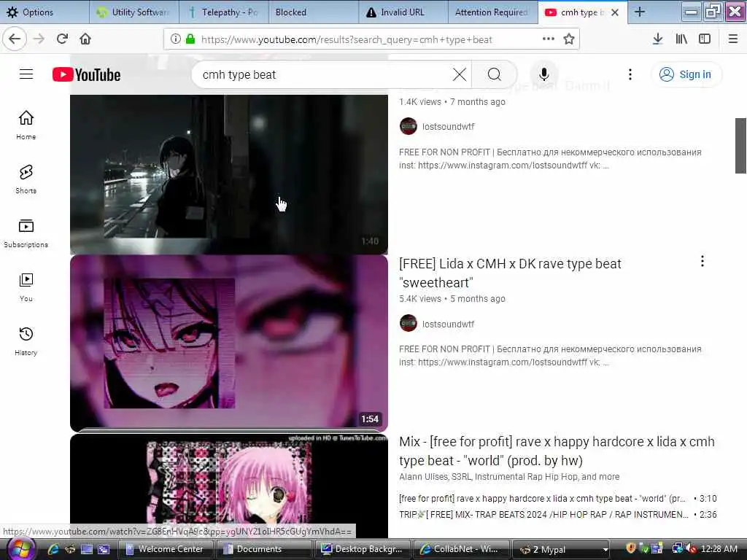Open YouTube settings three-dot menu

tap(630, 74)
